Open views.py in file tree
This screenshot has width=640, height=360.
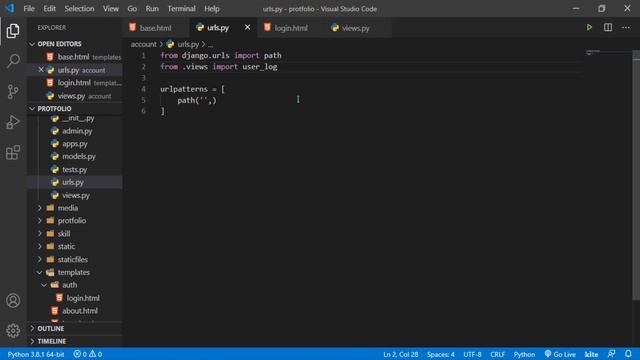pyautogui.click(x=75, y=195)
